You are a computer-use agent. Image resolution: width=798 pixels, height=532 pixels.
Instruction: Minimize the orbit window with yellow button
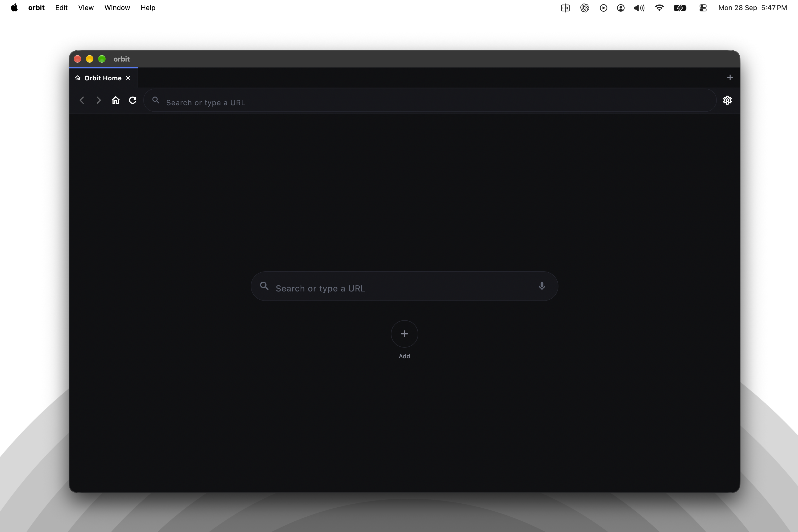[x=90, y=59]
